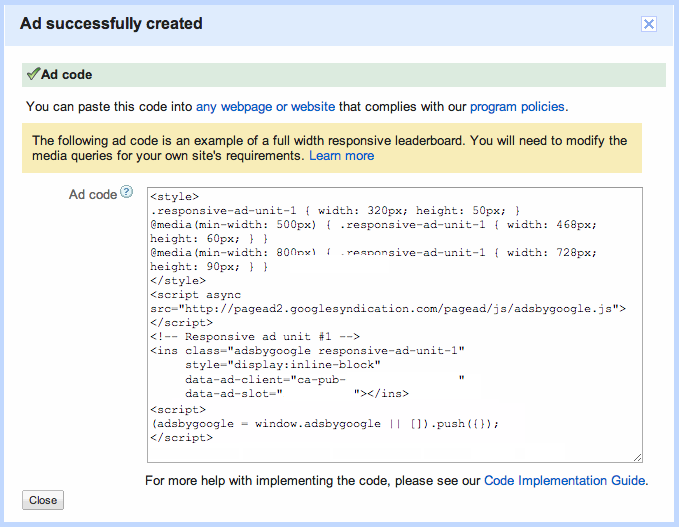
Task: Click the "Ad code" field label
Action: click(x=93, y=194)
